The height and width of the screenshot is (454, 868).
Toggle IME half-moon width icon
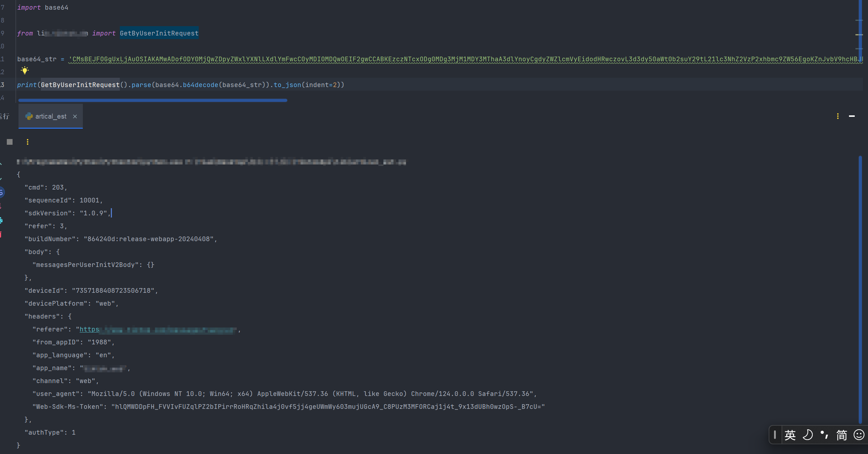point(808,435)
